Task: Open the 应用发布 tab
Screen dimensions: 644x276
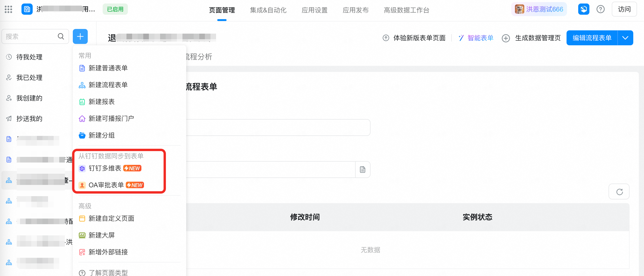Action: [x=356, y=10]
